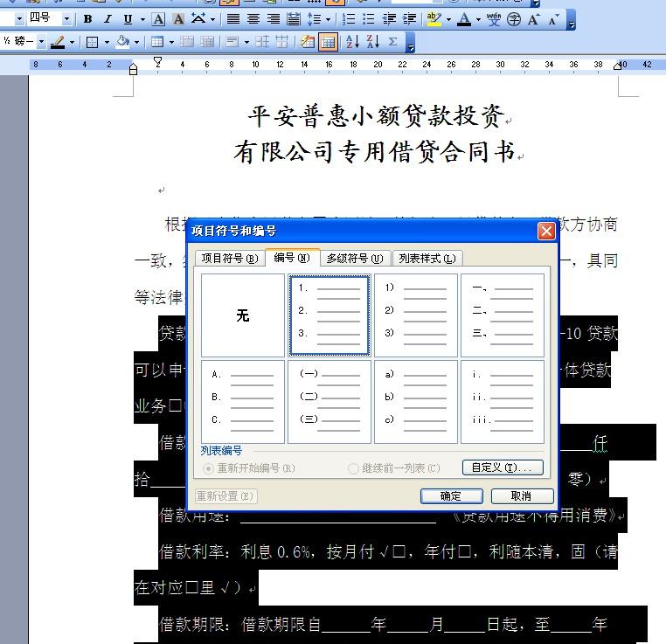Apply character border
The image size is (666, 644).
[x=158, y=19]
